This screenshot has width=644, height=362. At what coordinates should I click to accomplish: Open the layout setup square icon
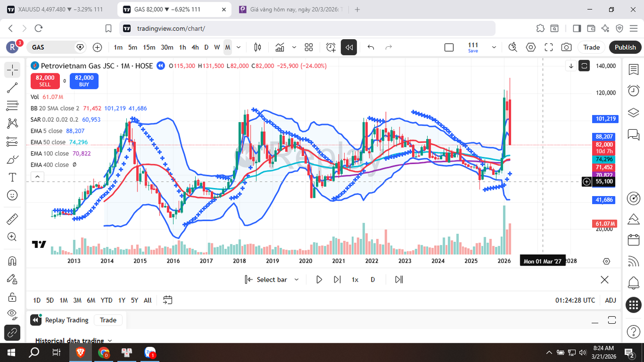449,47
